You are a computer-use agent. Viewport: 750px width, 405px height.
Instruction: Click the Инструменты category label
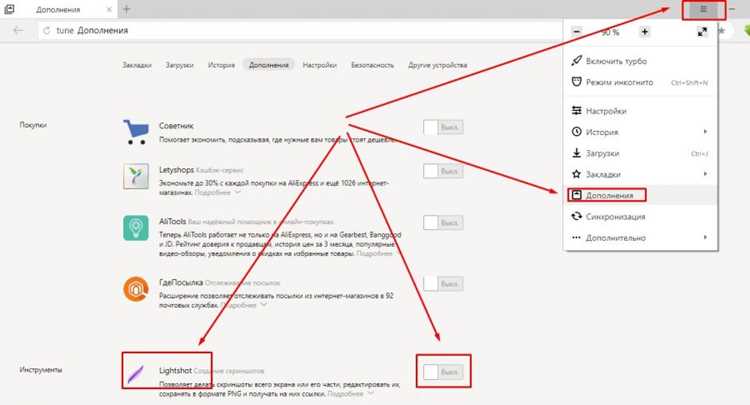(x=41, y=370)
